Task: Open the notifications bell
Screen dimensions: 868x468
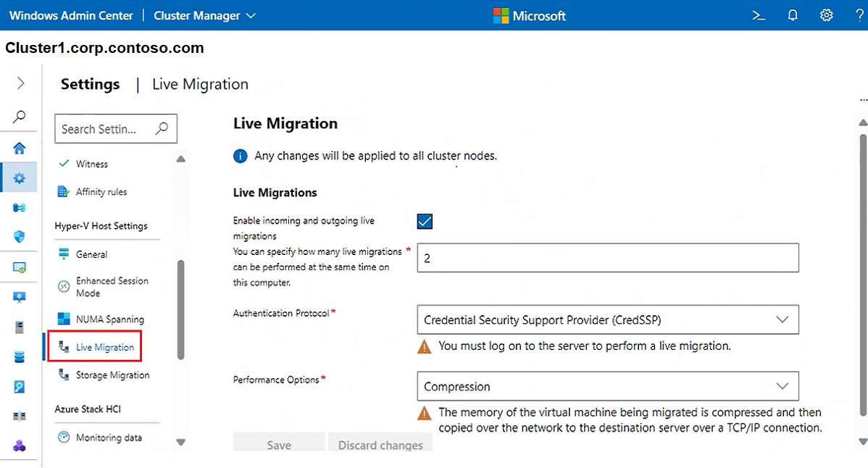Action: (x=793, y=15)
